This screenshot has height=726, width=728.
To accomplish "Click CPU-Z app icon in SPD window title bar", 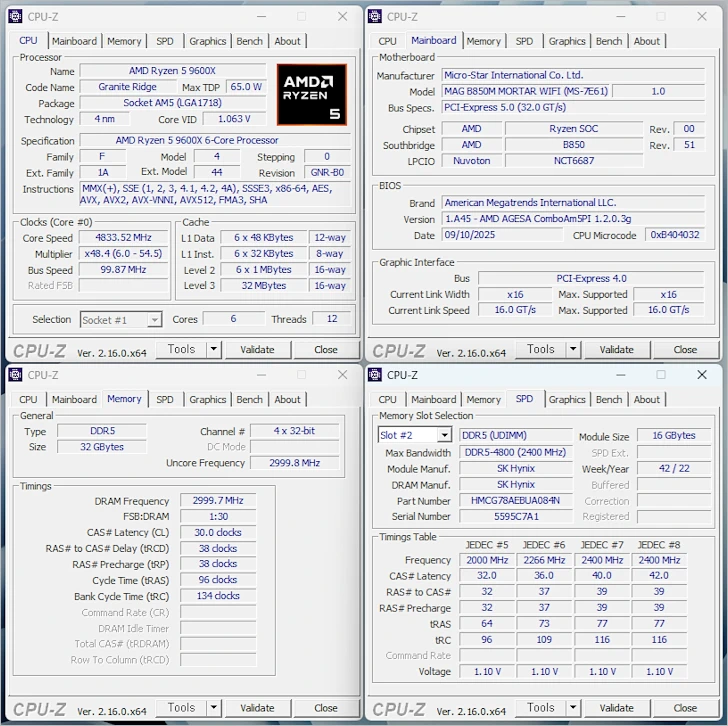I will click(375, 375).
